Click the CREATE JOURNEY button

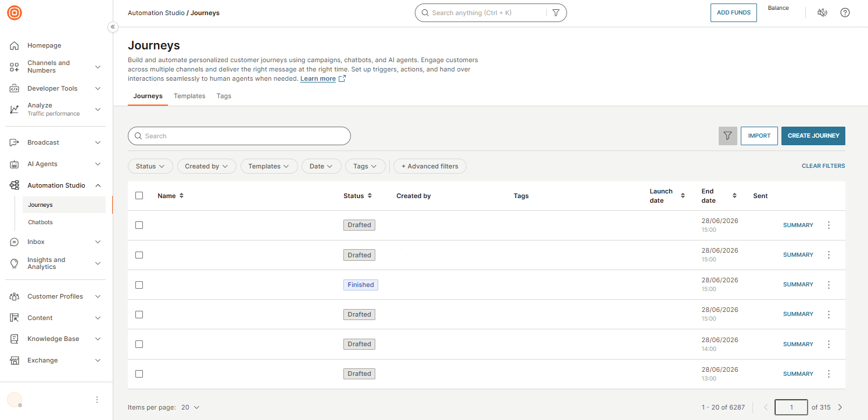pyautogui.click(x=813, y=135)
